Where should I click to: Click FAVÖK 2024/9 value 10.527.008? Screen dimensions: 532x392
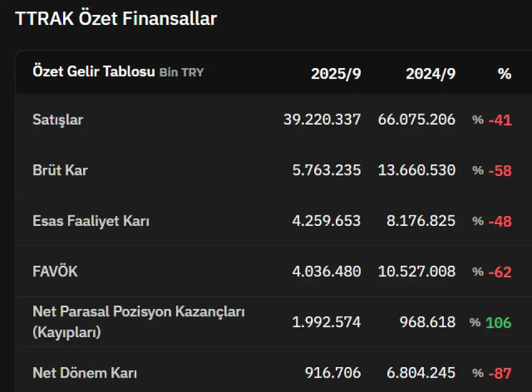417,271
